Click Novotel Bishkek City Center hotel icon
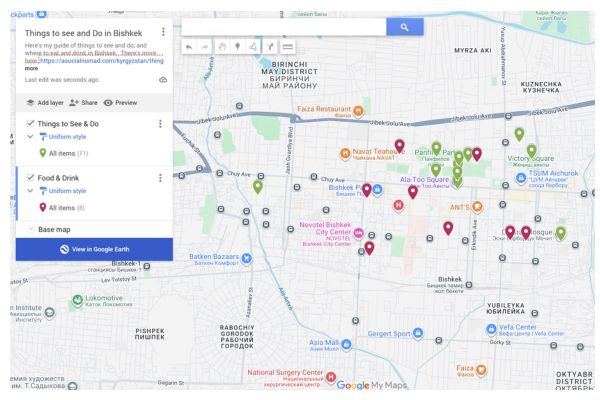Viewport: 600px width, 400px height. click(x=359, y=233)
